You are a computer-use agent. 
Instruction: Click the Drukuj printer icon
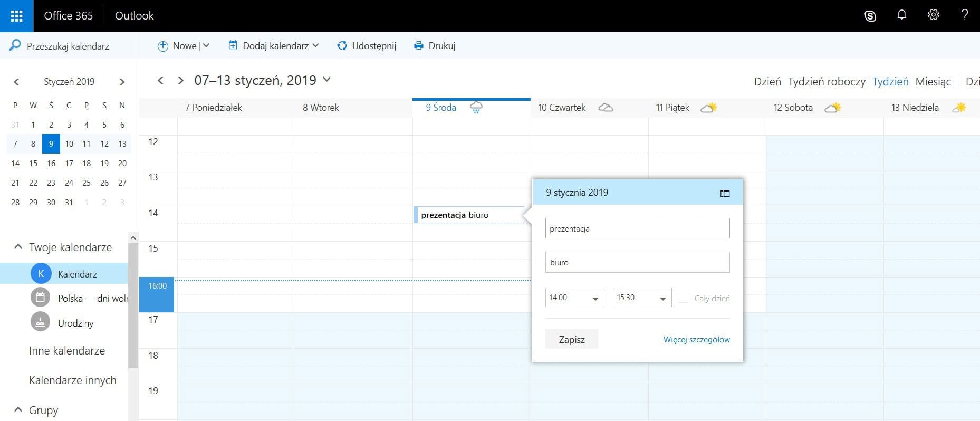(419, 46)
